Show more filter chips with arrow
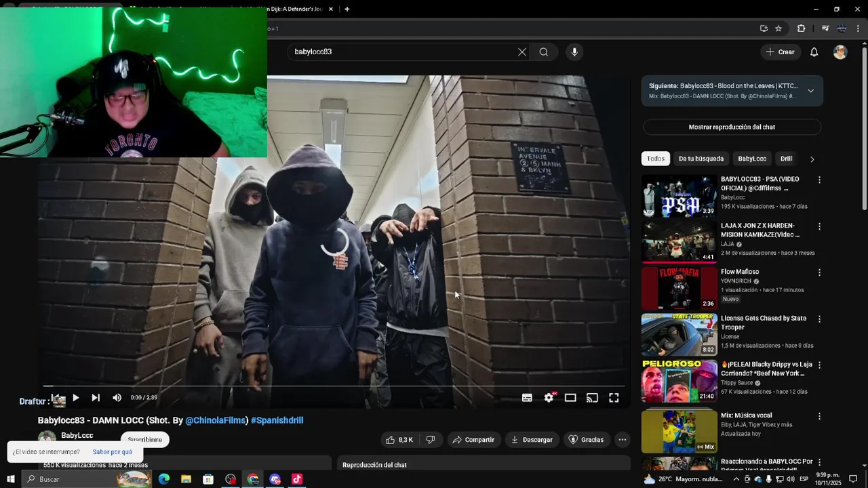 pyautogui.click(x=812, y=159)
